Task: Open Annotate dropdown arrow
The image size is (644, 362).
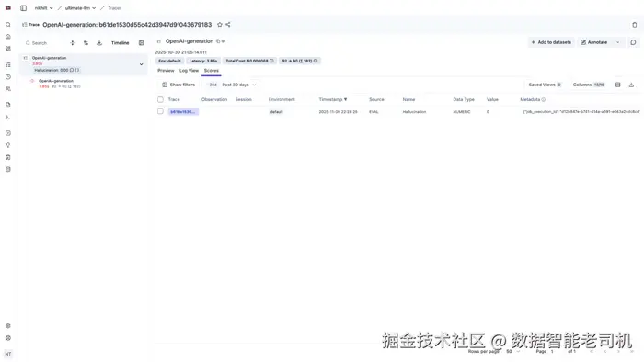Action: [617, 42]
